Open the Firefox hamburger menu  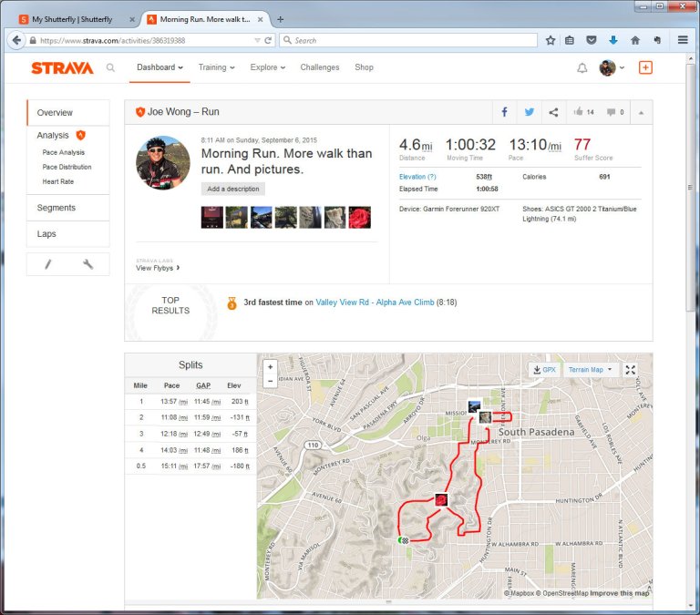pos(682,40)
